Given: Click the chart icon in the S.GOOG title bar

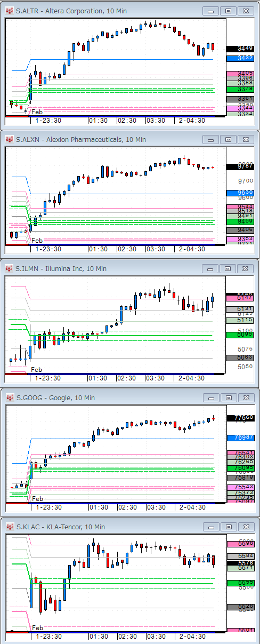Looking at the screenshot, I should pyautogui.click(x=9, y=398).
